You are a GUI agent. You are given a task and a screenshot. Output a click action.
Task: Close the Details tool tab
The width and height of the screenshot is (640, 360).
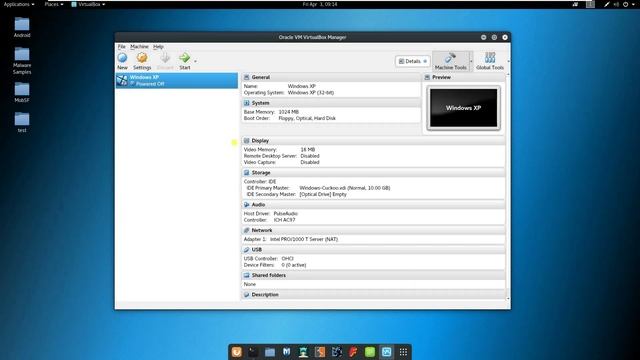(x=425, y=61)
